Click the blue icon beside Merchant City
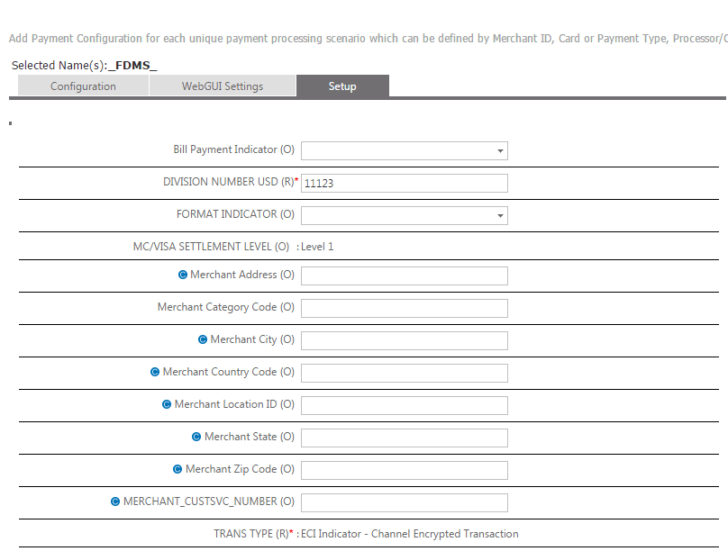This screenshot has height=560, width=728. pyautogui.click(x=203, y=339)
